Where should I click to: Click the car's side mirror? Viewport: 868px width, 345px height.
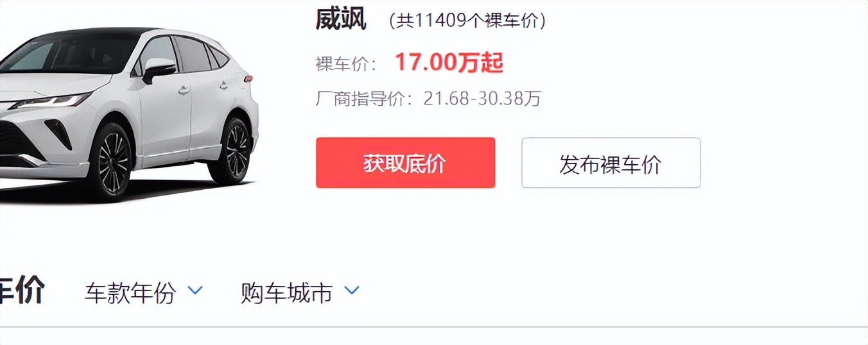coord(159,68)
